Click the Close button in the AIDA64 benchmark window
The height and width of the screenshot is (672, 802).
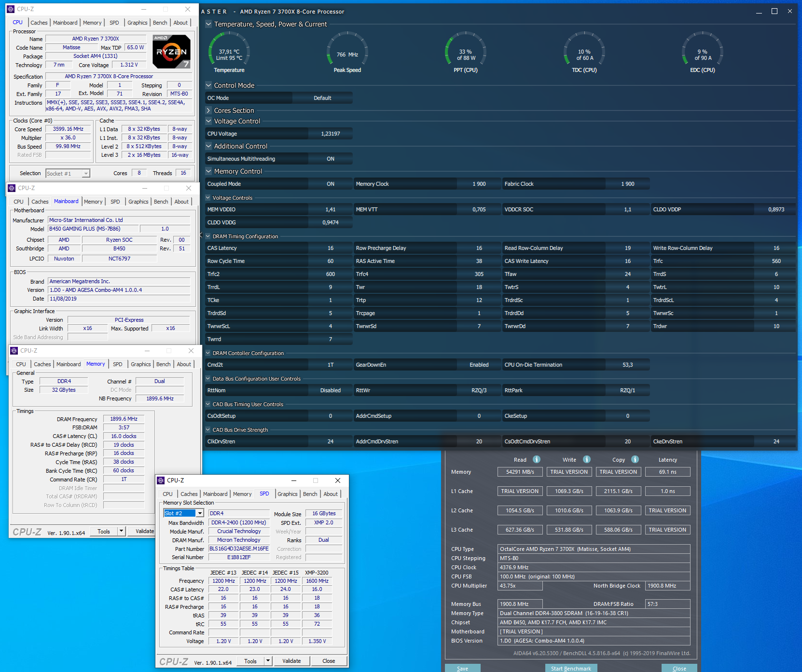pos(679,669)
